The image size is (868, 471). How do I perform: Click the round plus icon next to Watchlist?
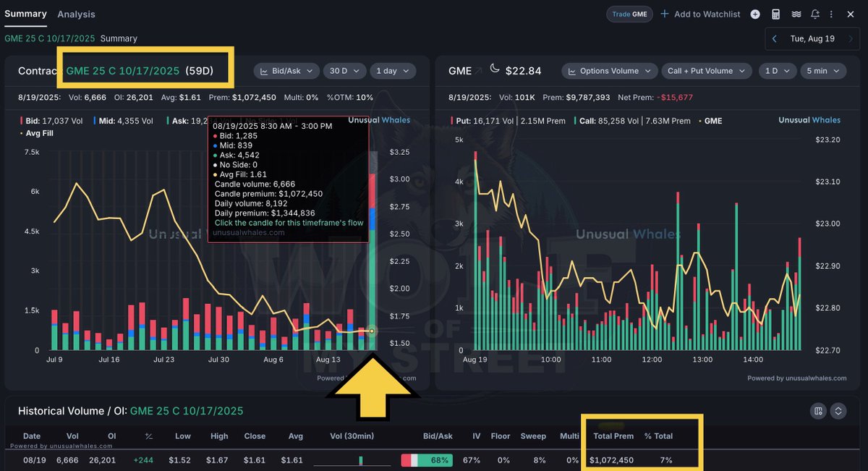[755, 14]
